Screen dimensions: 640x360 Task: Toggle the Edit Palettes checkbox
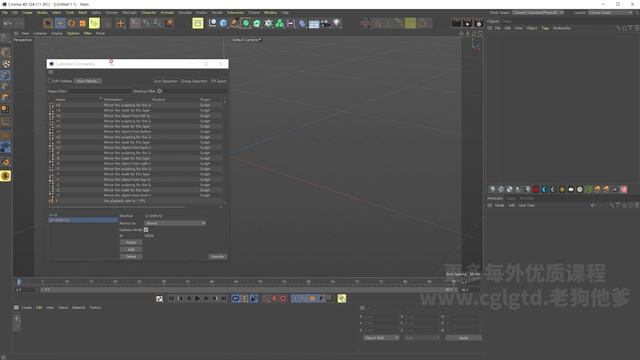click(51, 81)
